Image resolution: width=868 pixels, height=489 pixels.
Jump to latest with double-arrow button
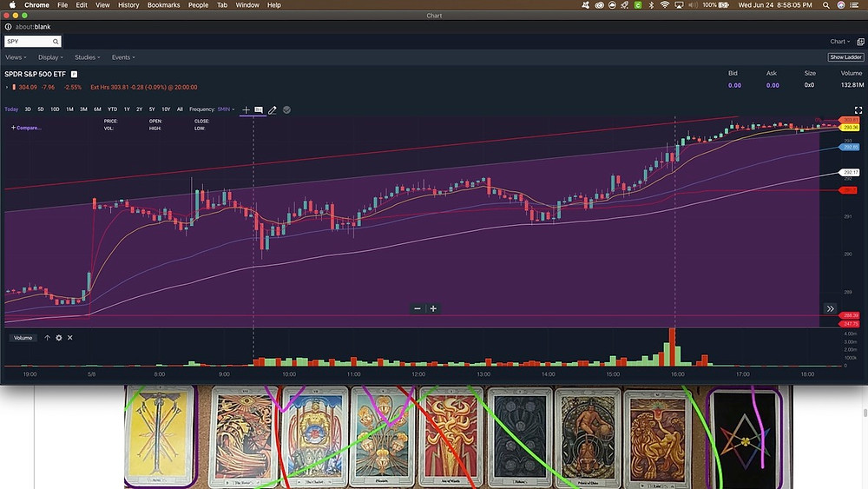830,308
